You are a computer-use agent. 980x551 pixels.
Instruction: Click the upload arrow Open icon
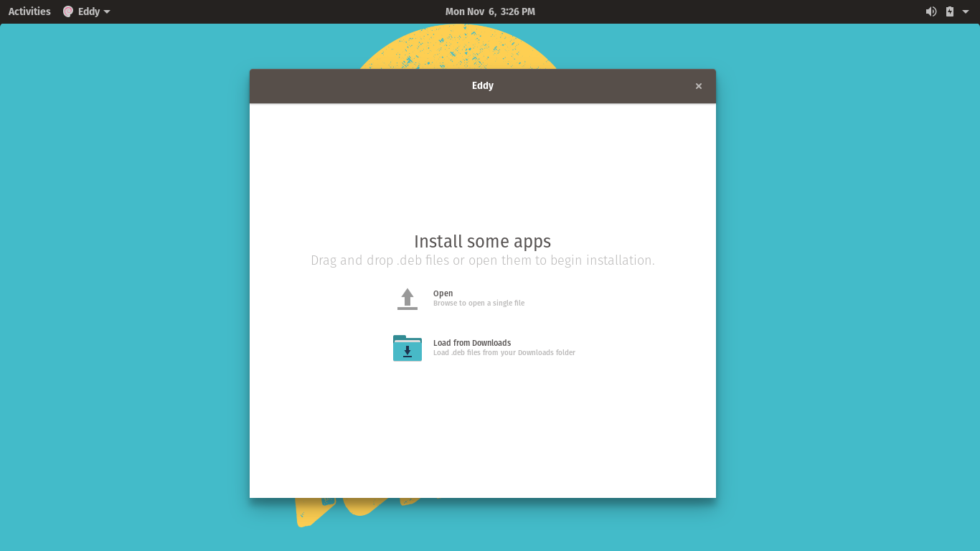(407, 298)
